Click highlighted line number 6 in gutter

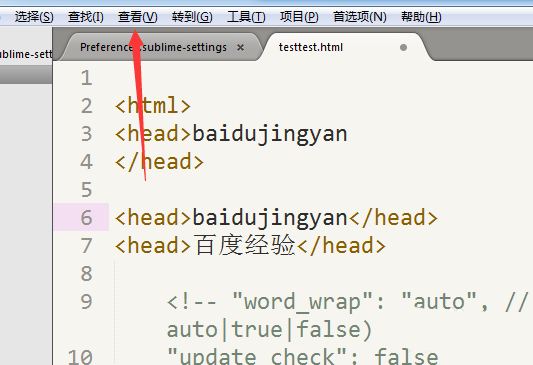pyautogui.click(x=87, y=217)
